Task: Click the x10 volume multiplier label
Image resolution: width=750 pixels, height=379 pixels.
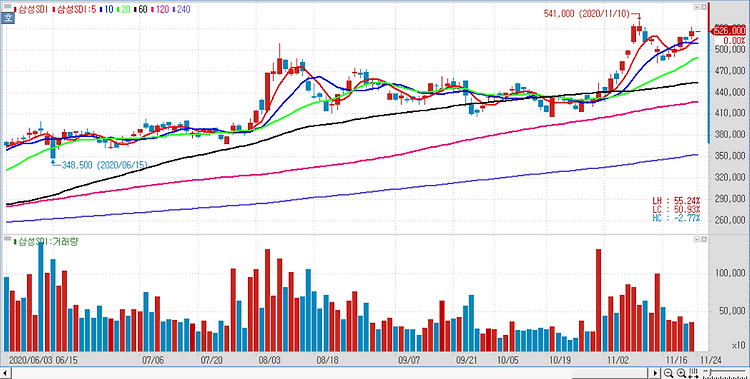Action: [739, 346]
